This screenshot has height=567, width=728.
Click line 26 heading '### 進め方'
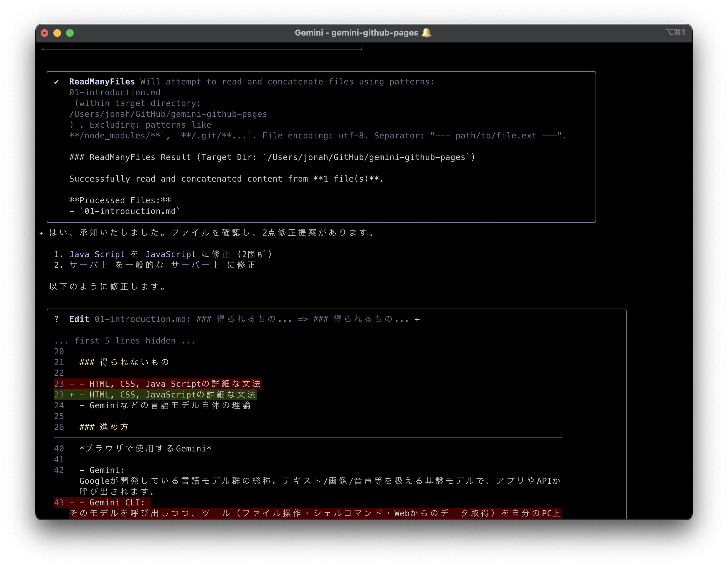(x=104, y=427)
